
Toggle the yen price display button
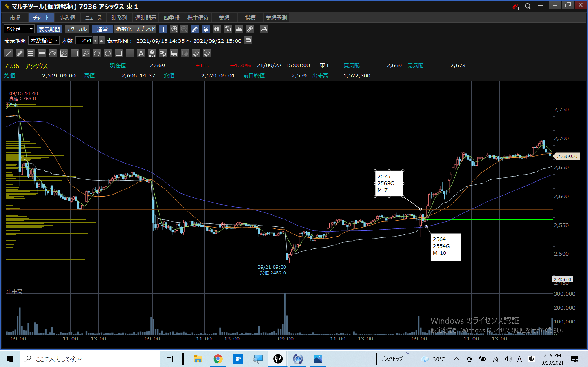click(x=206, y=29)
